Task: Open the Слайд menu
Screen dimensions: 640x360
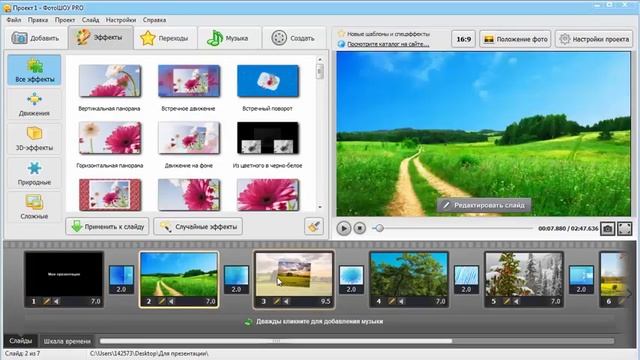Action: pos(90,20)
